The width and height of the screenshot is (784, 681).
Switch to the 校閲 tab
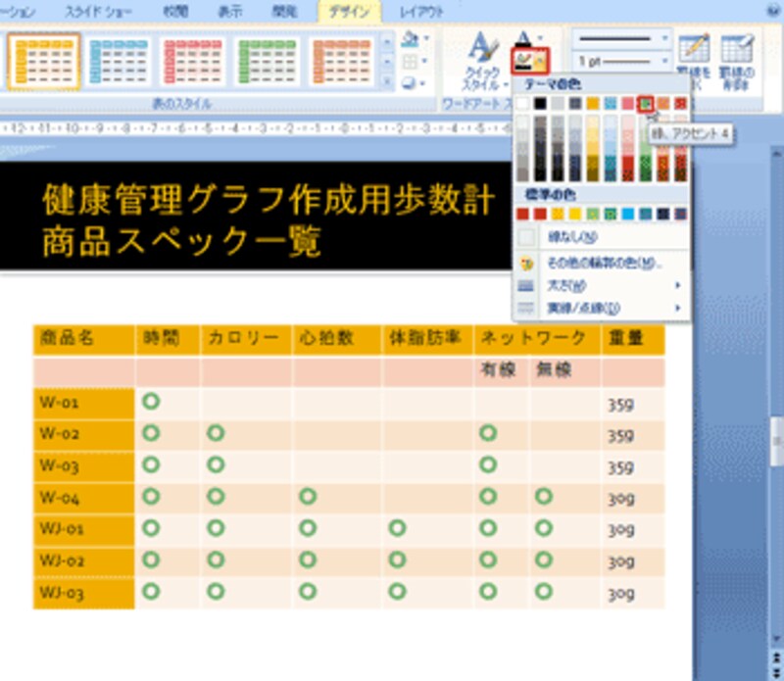(175, 12)
